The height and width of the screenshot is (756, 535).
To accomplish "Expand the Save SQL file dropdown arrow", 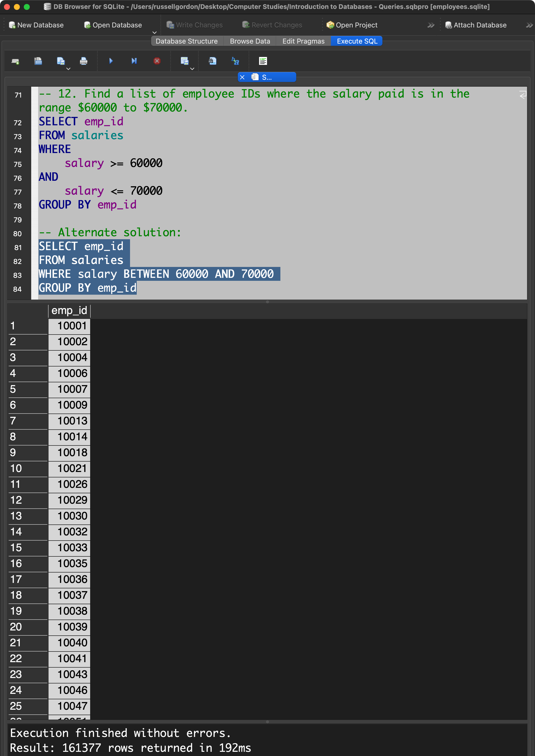I will (69, 69).
